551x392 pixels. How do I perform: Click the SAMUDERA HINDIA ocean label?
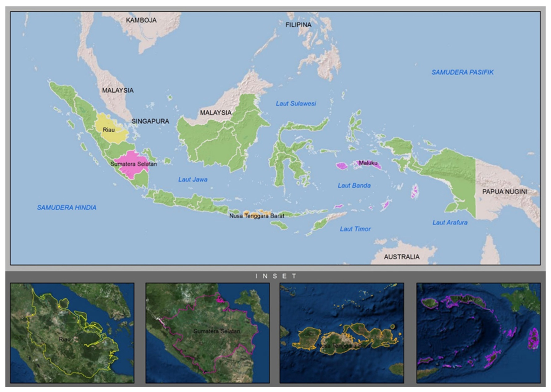(x=67, y=208)
